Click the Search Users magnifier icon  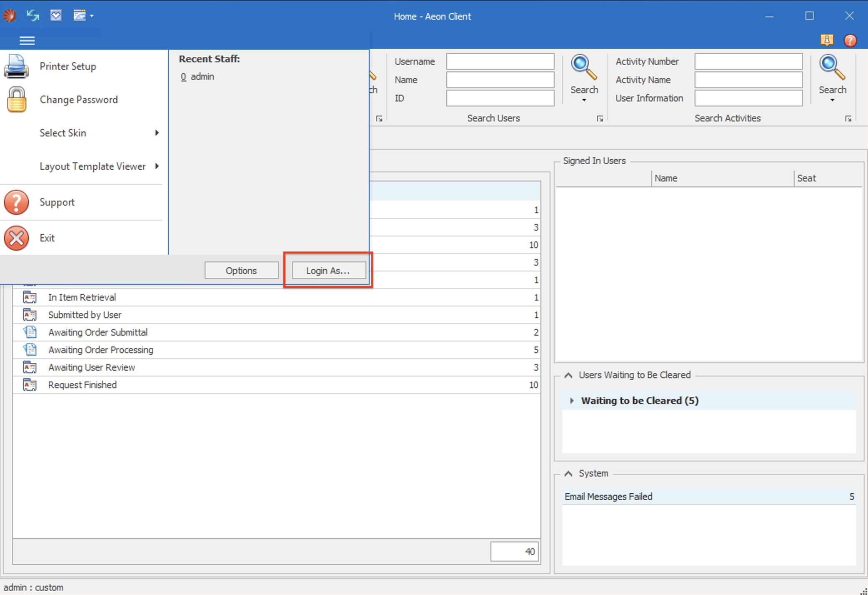tap(583, 67)
